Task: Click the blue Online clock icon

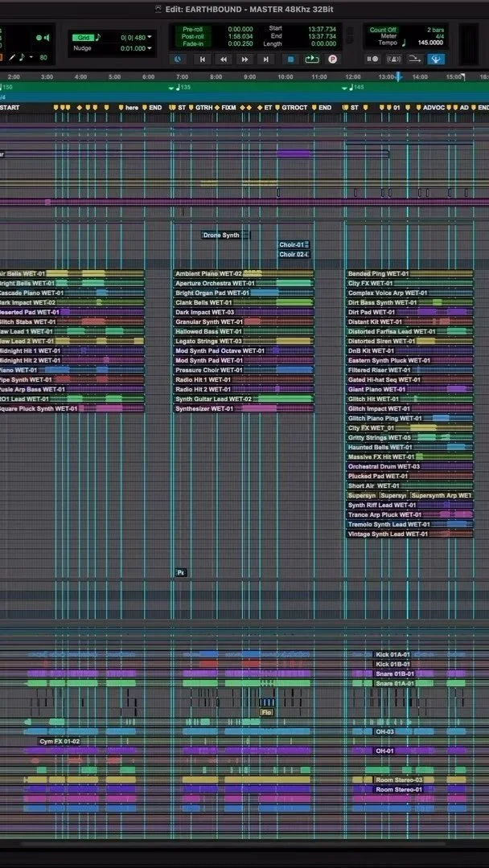Action: coord(178,59)
